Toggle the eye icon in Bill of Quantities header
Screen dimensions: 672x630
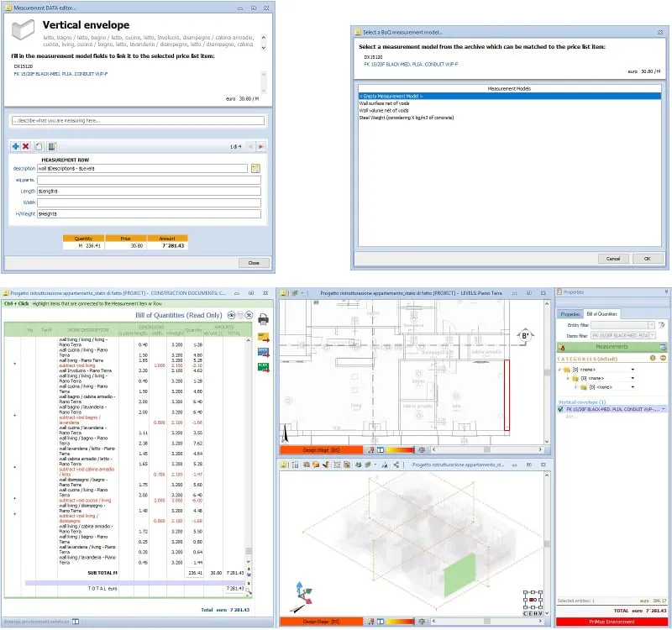point(232,316)
